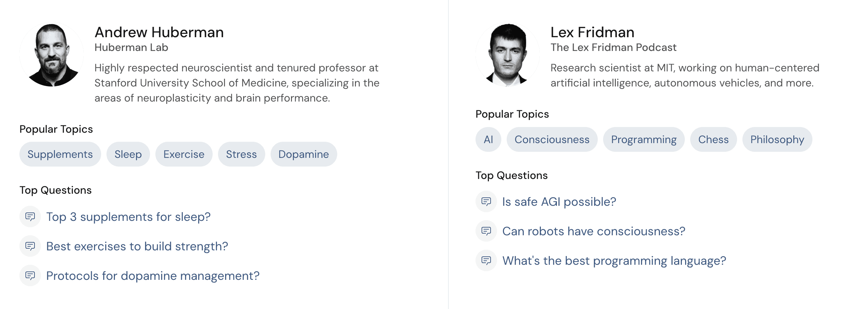Open 'Protocols for dopamine management?' question
The height and width of the screenshot is (309, 868).
tap(153, 275)
